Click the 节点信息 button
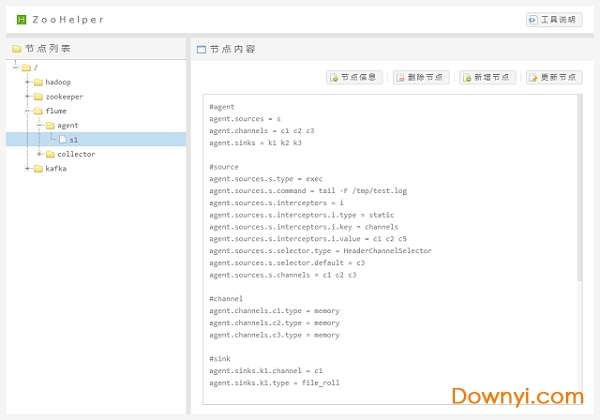 354,77
